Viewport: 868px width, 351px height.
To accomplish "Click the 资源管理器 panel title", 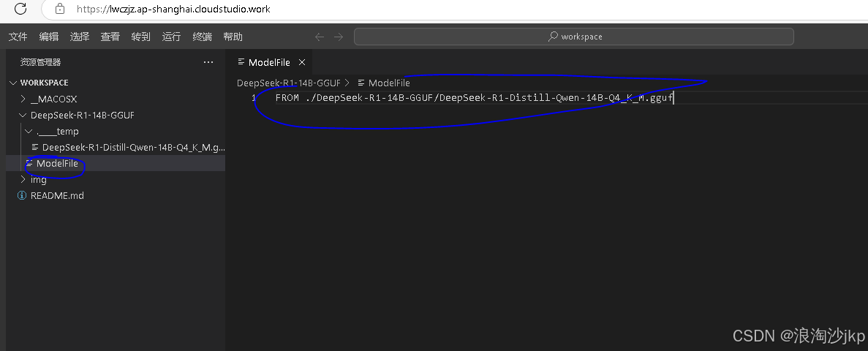I will pos(40,62).
